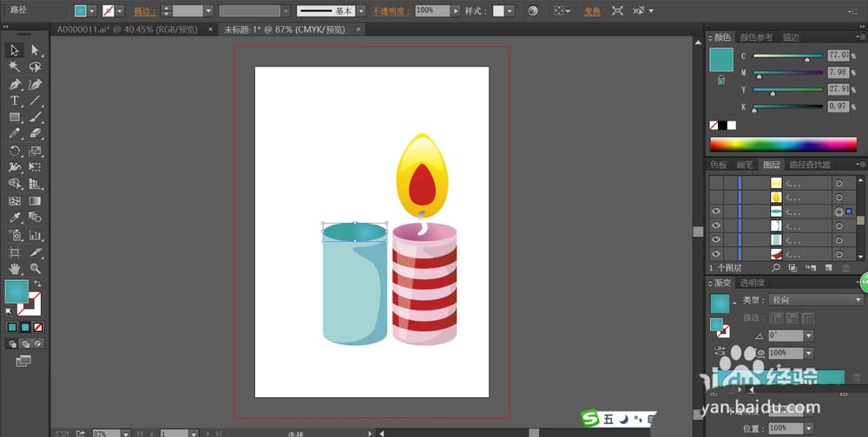The height and width of the screenshot is (437, 868).
Task: Open the gradient angle 0° dropdown
Action: tap(809, 336)
